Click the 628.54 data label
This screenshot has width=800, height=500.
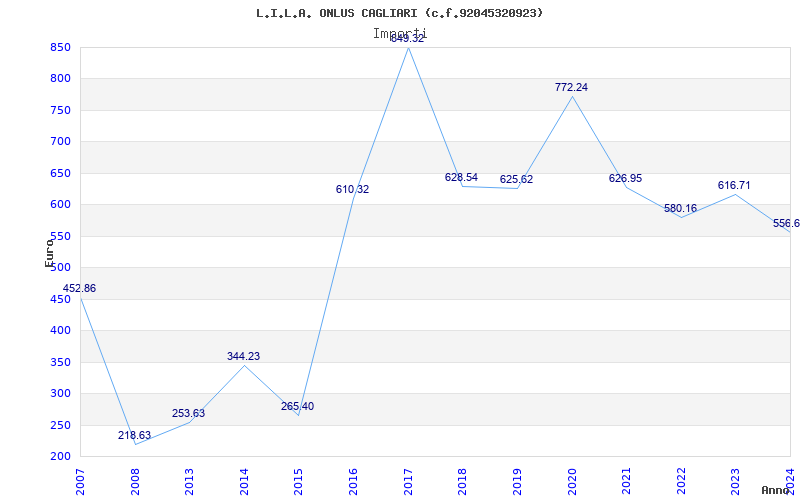461,177
